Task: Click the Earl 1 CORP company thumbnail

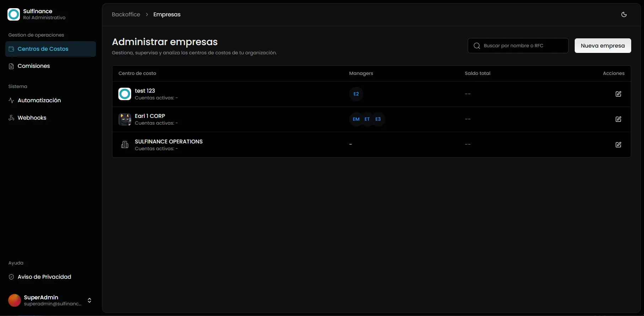Action: [125, 119]
